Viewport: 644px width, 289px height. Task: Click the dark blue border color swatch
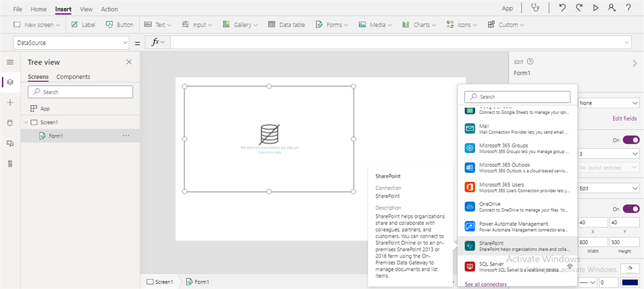630,283
